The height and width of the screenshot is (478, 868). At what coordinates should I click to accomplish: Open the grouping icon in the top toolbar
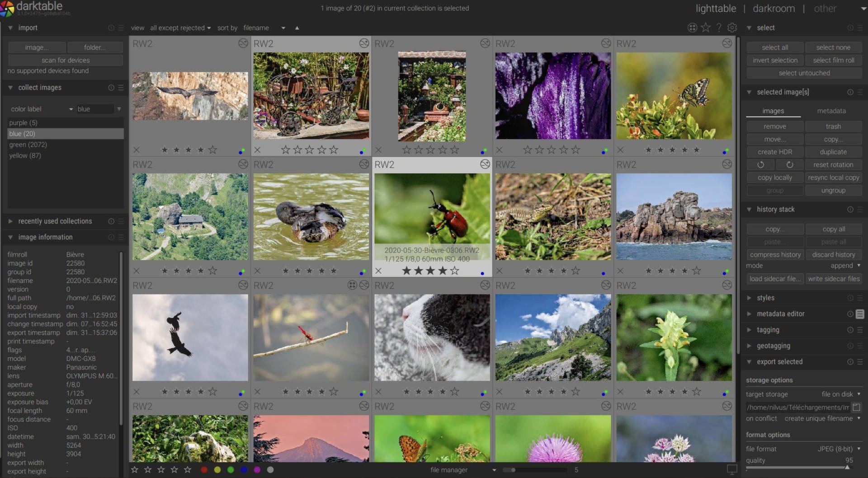[x=692, y=28]
